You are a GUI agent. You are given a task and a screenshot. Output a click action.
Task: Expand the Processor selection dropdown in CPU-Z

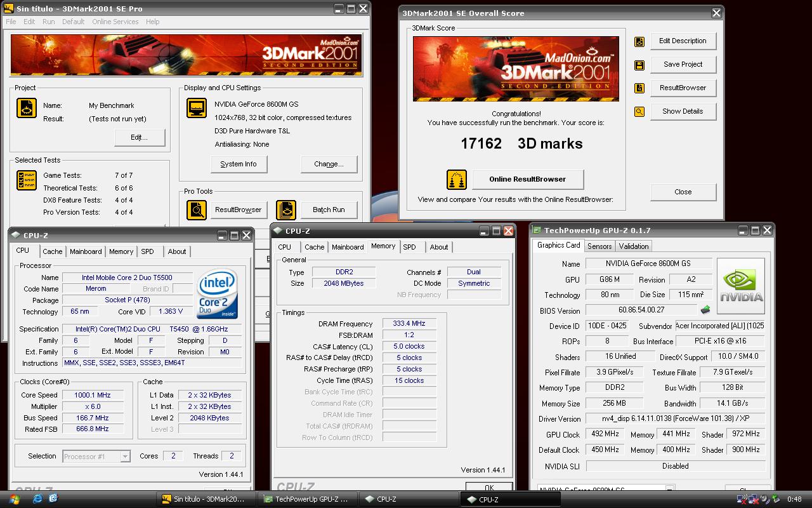tap(126, 457)
